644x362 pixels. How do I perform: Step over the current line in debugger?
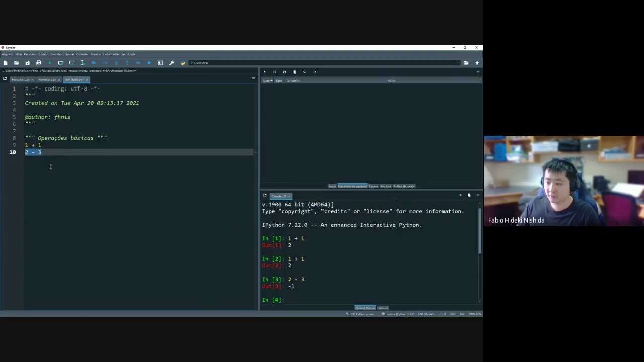point(105,63)
